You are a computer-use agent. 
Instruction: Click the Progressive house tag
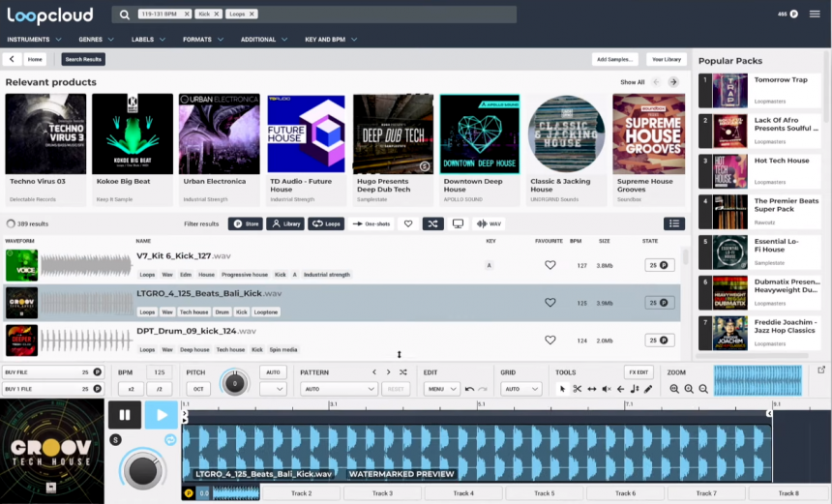245,275
